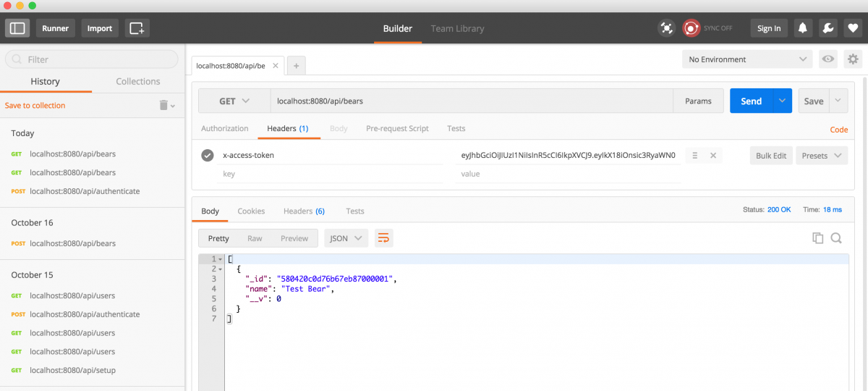Uncheck the x-access-token header checkbox

208,155
